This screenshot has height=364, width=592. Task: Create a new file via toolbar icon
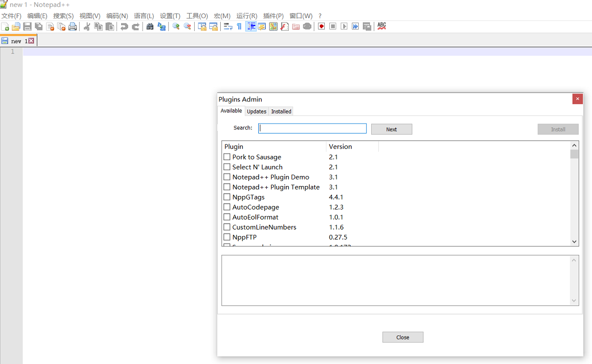[6, 26]
